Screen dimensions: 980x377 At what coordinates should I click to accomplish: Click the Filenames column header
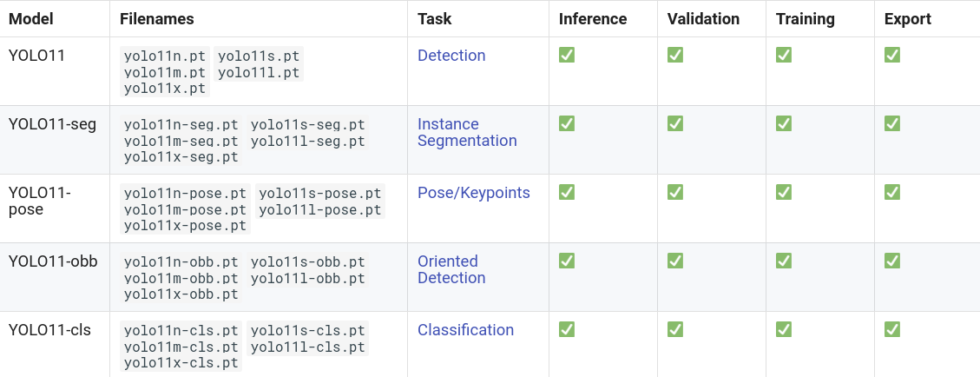tap(157, 19)
